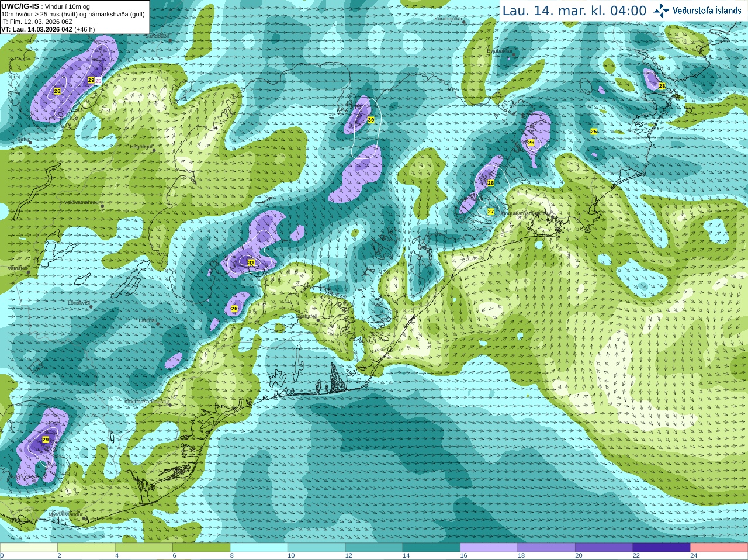The image size is (748, 560).
Task: Click the Kárahnjúkar place label
Action: click(x=449, y=19)
